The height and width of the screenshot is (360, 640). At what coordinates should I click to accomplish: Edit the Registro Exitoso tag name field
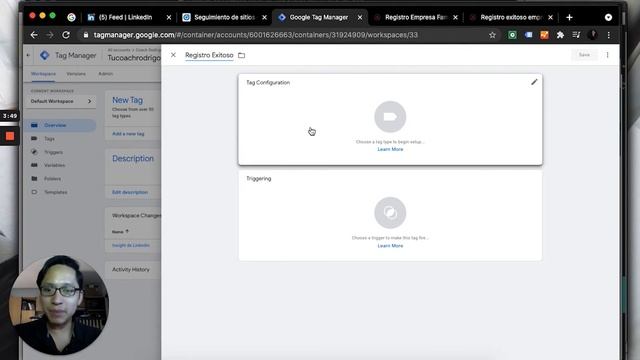click(x=209, y=55)
